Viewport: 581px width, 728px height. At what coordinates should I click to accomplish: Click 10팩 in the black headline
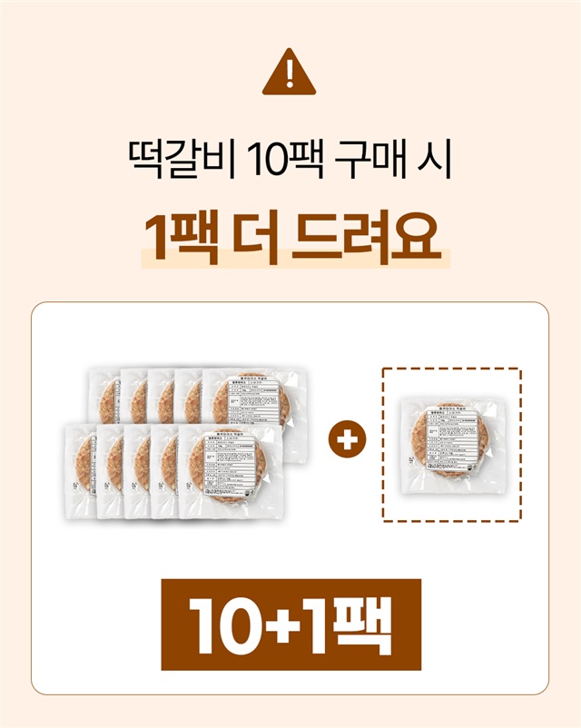point(285,159)
